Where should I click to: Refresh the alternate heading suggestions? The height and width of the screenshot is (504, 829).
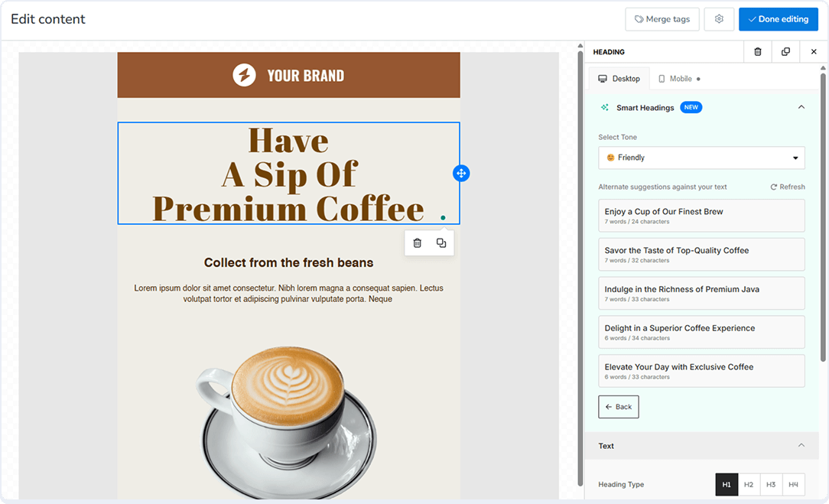click(787, 187)
